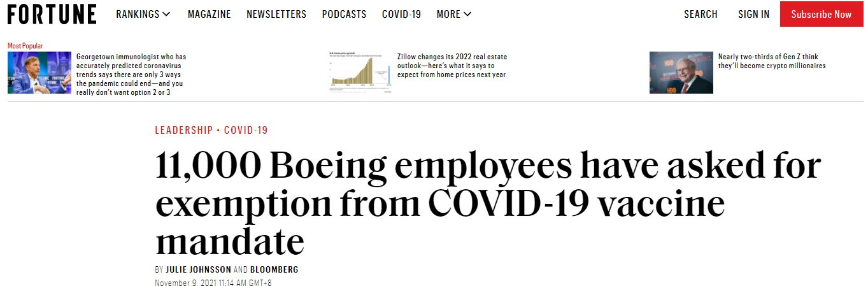Go to the Newsletters section
This screenshot has width=868, height=286.
[x=276, y=14]
